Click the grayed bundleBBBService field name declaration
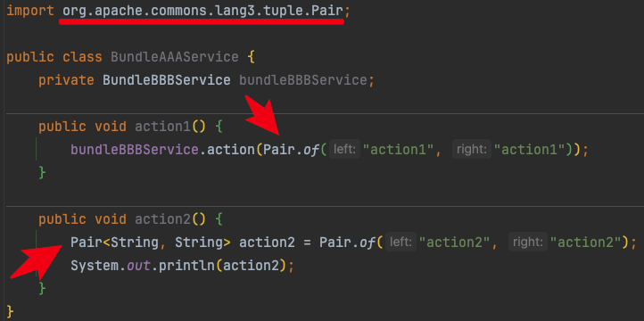 tap(302, 80)
